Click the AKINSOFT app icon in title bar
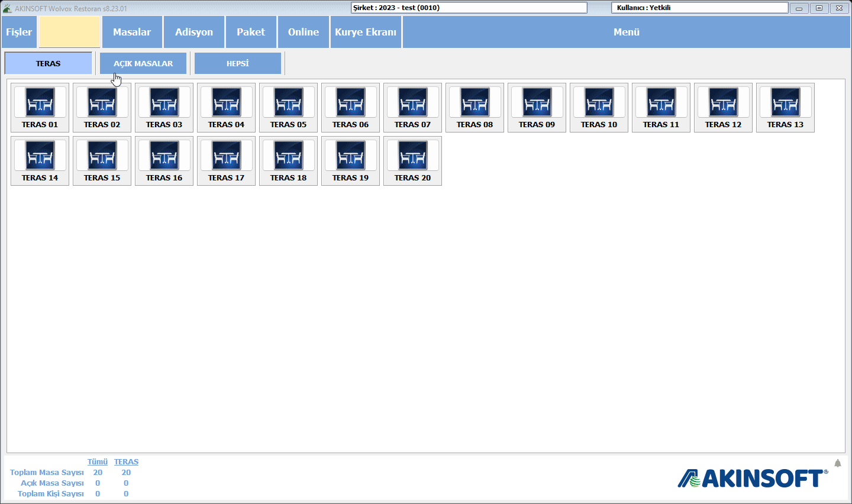 (7, 8)
